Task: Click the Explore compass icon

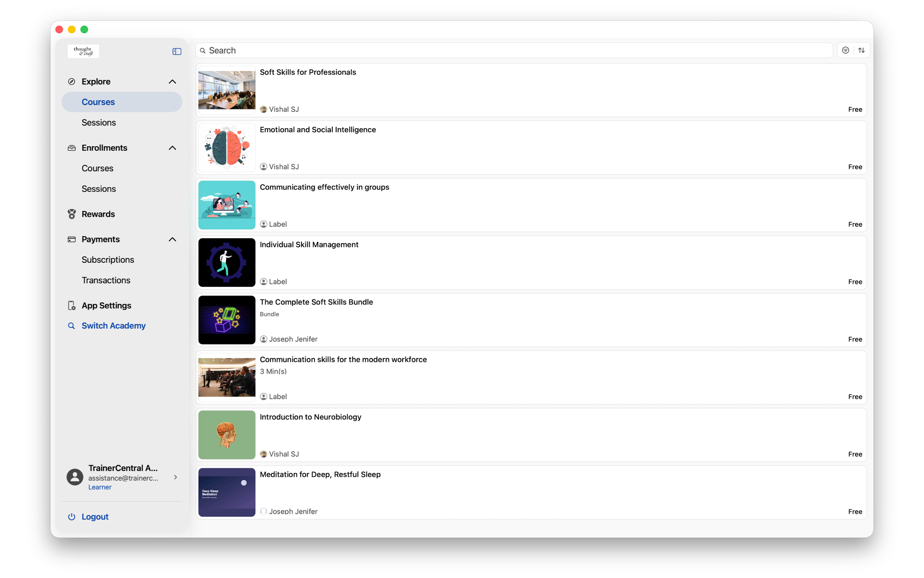Action: point(72,82)
